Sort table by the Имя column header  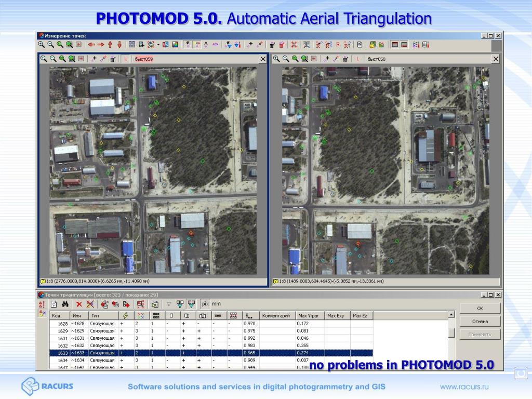(79, 315)
